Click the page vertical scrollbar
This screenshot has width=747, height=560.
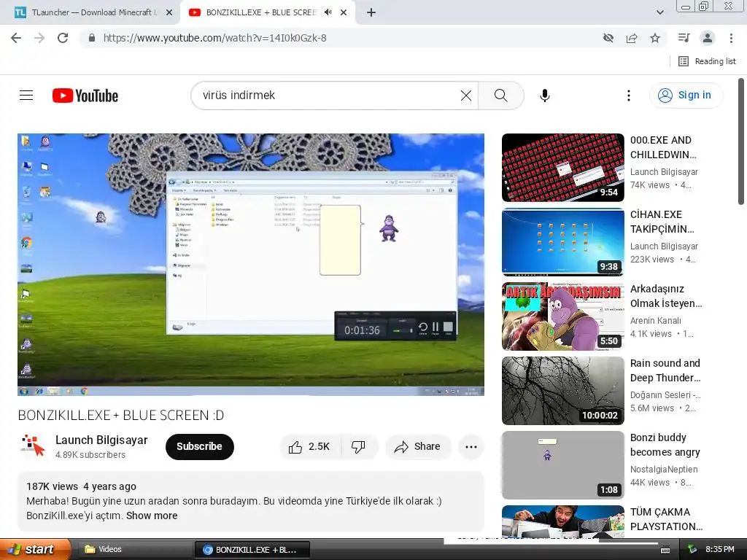click(741, 141)
